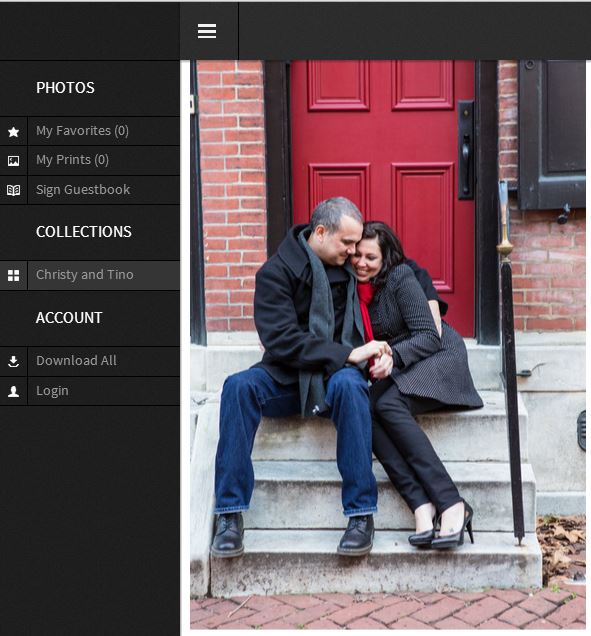The height and width of the screenshot is (636, 591).
Task: Open the Christy and Tino collection
Action: click(85, 275)
